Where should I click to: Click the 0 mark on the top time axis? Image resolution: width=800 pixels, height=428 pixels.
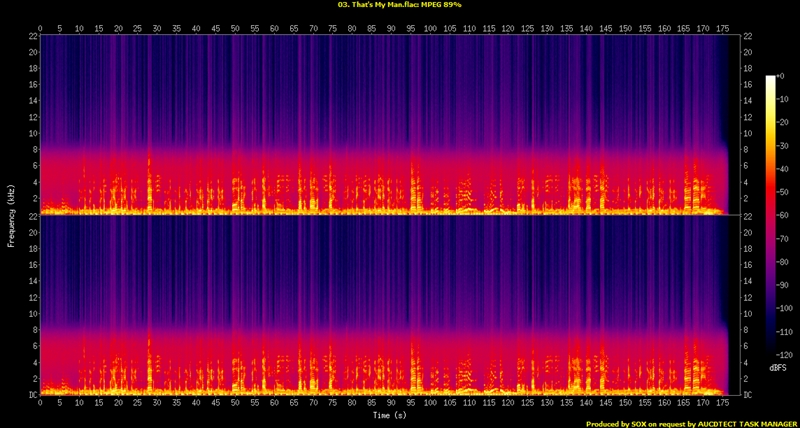43,28
